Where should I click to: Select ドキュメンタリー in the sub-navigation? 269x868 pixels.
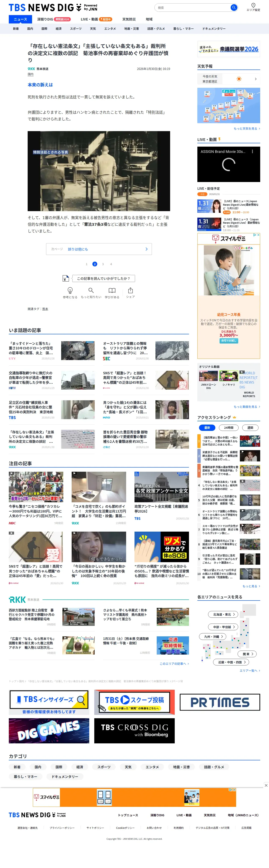click(x=214, y=29)
